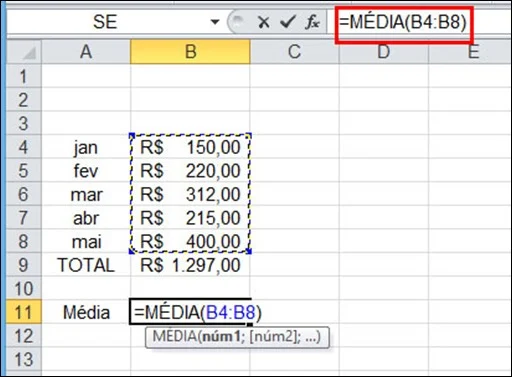Viewport: 512px width, 377px height.
Task: Select row 7 header
Action: click(23, 218)
